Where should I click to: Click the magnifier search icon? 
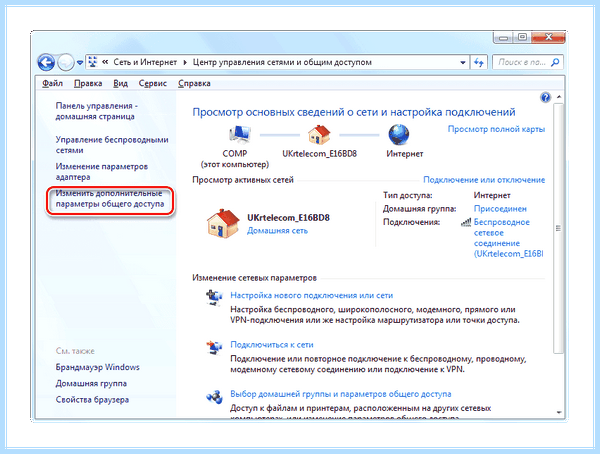pyautogui.click(x=555, y=62)
